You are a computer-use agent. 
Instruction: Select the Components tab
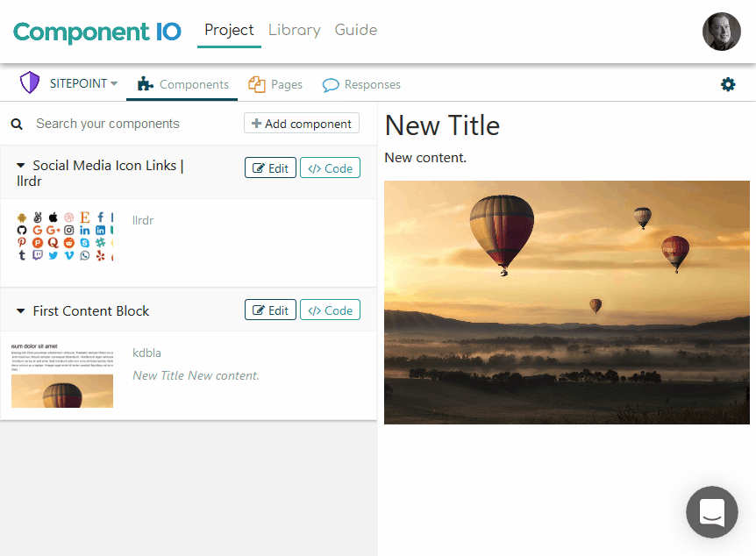[183, 84]
